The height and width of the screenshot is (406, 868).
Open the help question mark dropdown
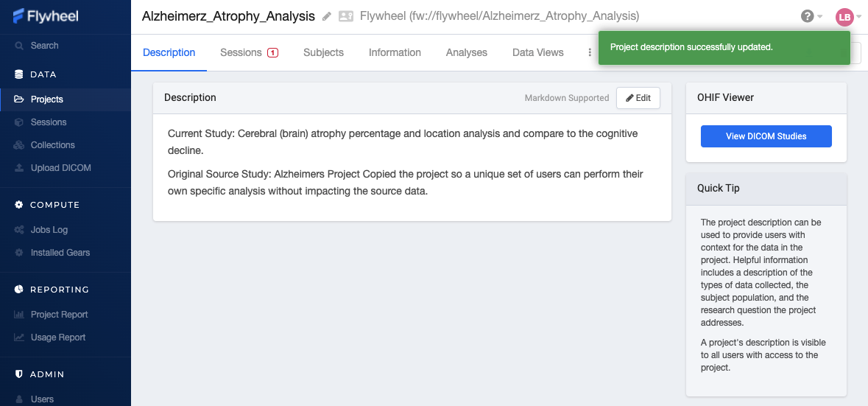pyautogui.click(x=811, y=17)
